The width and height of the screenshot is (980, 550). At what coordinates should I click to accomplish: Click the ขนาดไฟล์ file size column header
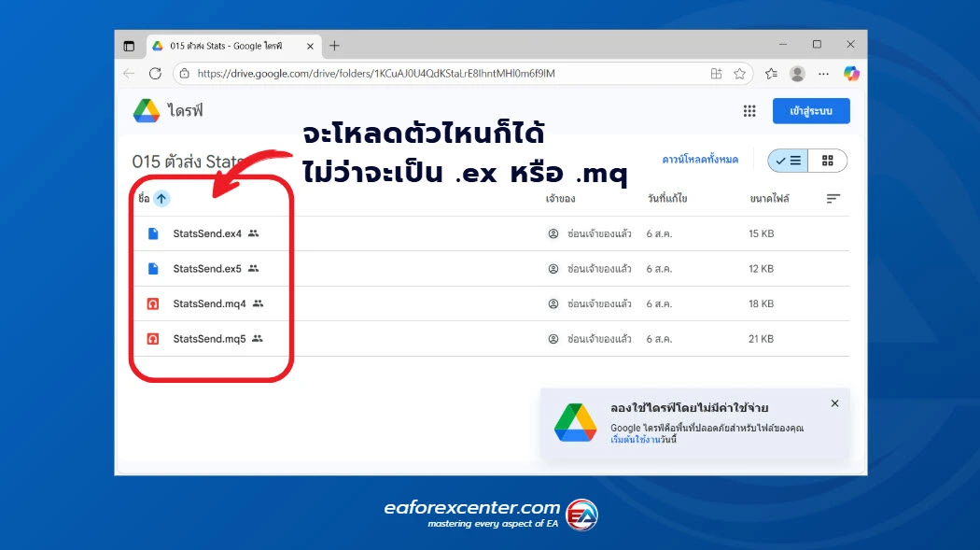coord(769,199)
